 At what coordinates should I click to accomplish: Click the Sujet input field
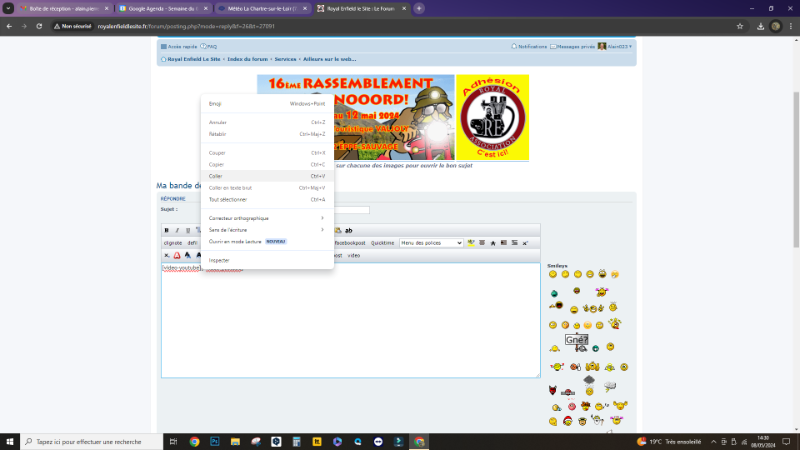coord(352,210)
